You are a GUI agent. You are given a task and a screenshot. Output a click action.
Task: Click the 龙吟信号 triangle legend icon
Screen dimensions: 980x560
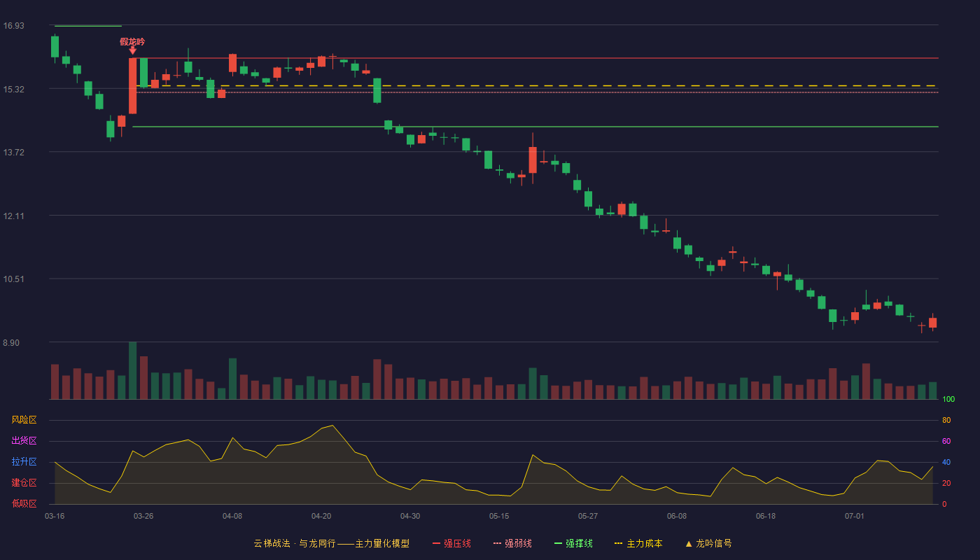pos(688,543)
